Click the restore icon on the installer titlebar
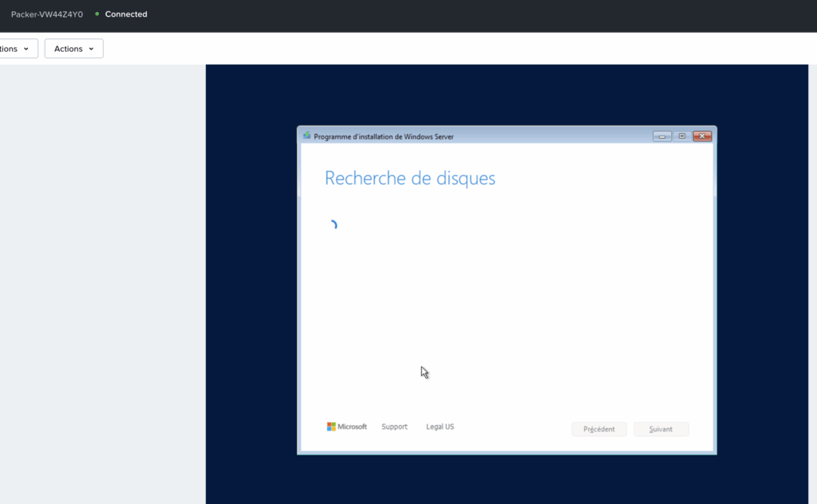This screenshot has height=504, width=817. coord(681,136)
